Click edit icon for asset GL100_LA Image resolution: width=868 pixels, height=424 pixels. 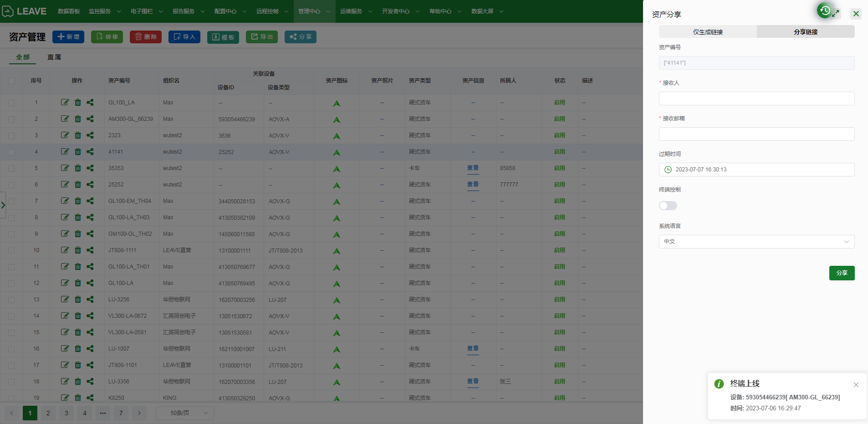(65, 103)
